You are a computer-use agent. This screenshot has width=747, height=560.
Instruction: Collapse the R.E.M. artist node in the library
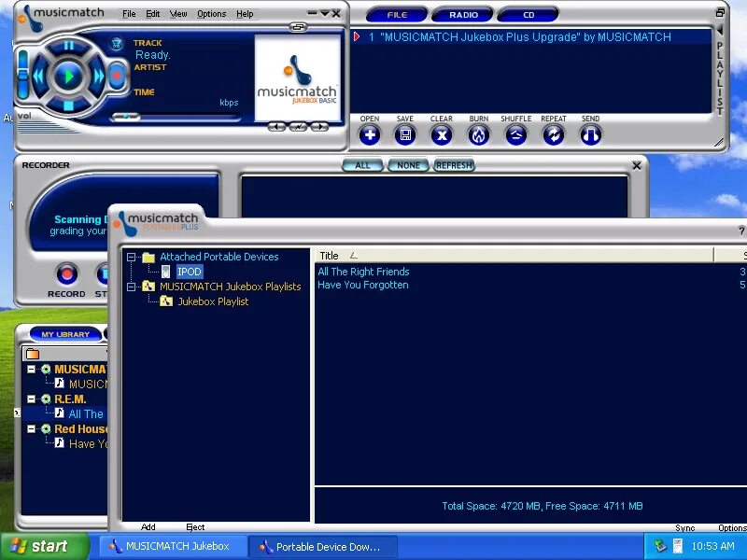(31, 399)
